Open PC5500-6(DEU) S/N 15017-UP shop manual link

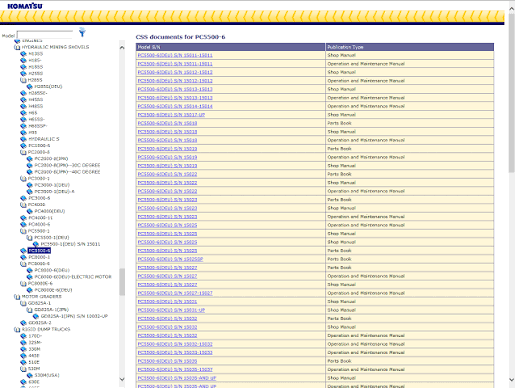click(x=171, y=115)
